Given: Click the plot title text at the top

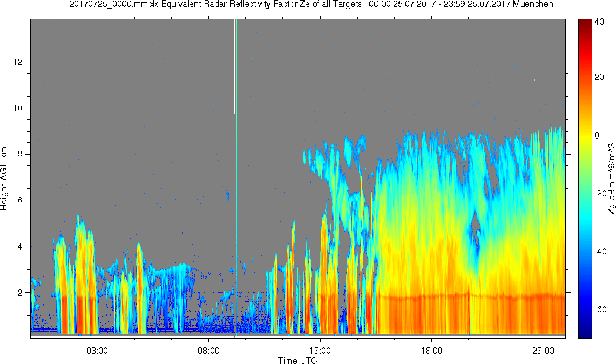Looking at the screenshot, I should [311, 5].
